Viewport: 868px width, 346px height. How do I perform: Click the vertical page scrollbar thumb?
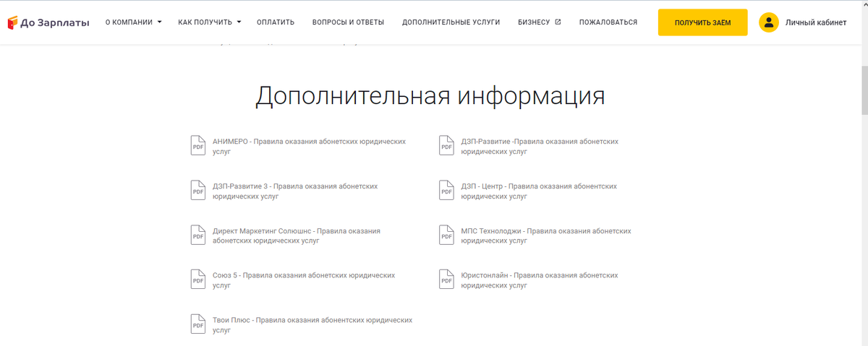click(864, 90)
